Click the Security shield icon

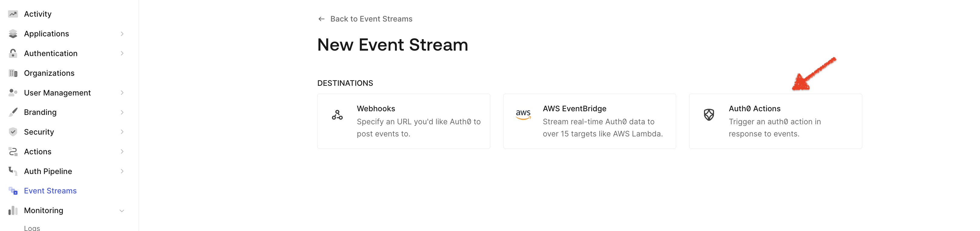(13, 132)
